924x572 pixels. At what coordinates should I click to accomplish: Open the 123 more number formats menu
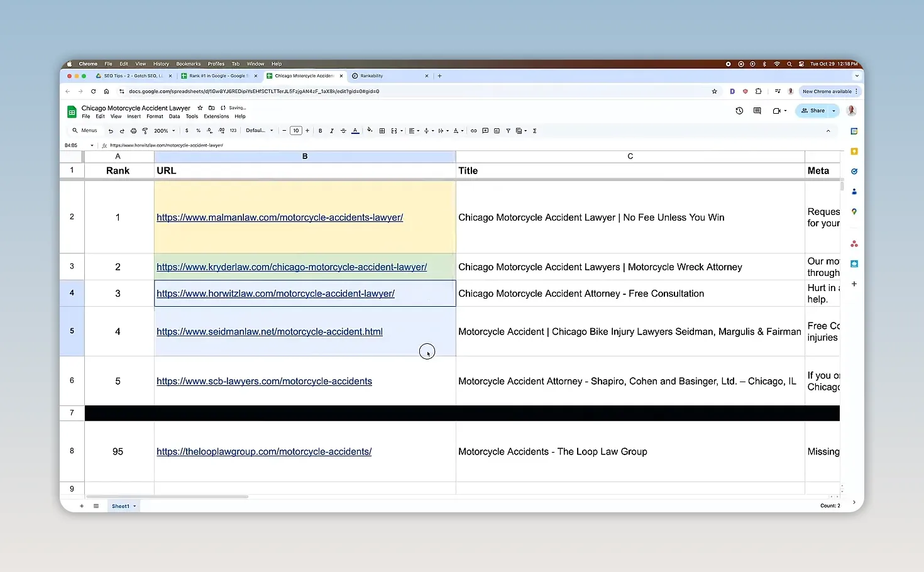(x=233, y=131)
